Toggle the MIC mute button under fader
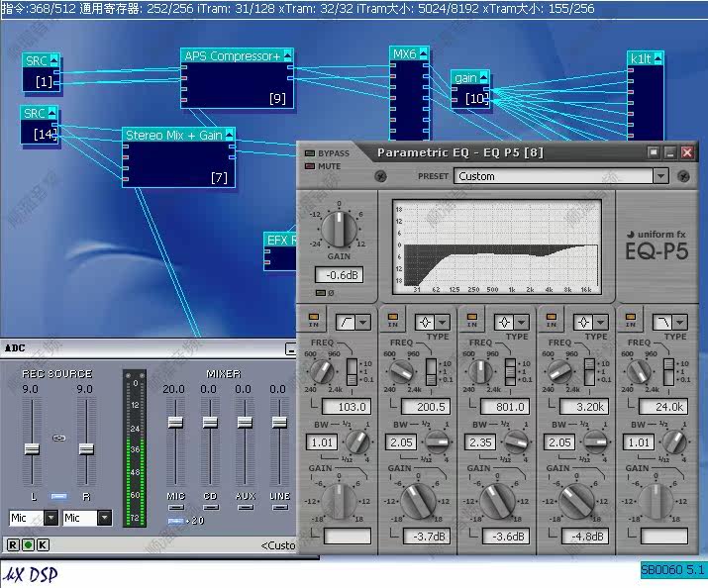 pos(176,507)
